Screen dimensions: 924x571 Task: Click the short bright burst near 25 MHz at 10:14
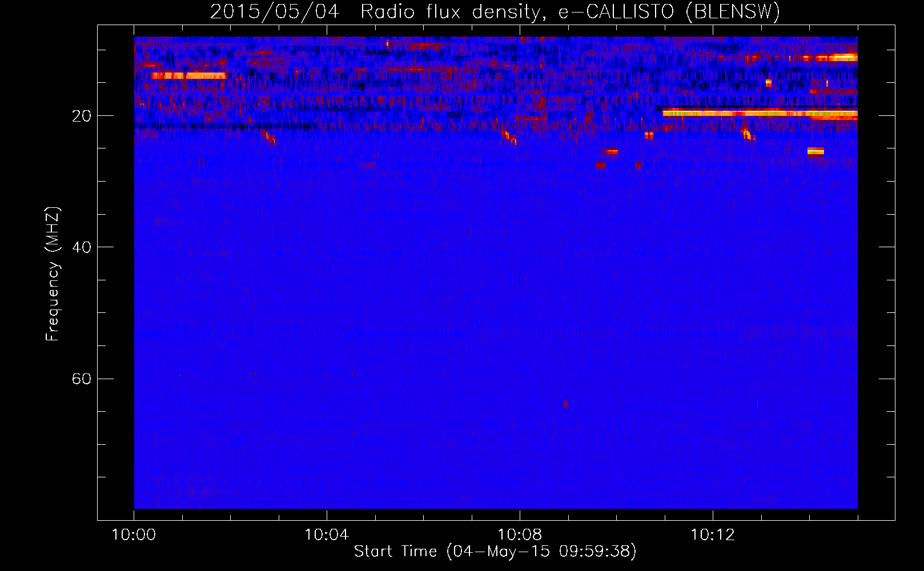(815, 151)
